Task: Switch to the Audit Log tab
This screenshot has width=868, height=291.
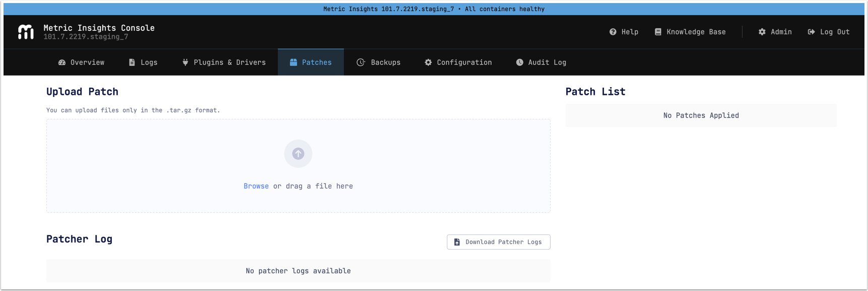Action: click(x=541, y=63)
